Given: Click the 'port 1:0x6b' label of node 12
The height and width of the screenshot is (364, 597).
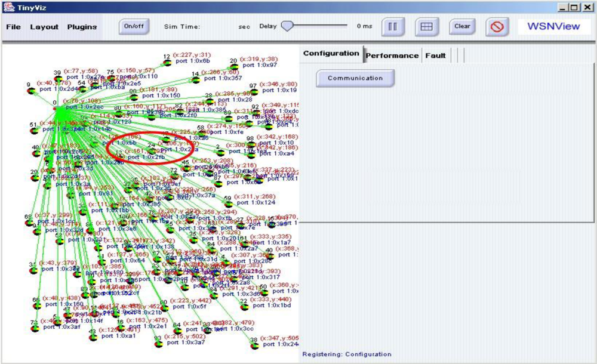Looking at the screenshot, I should [x=193, y=61].
